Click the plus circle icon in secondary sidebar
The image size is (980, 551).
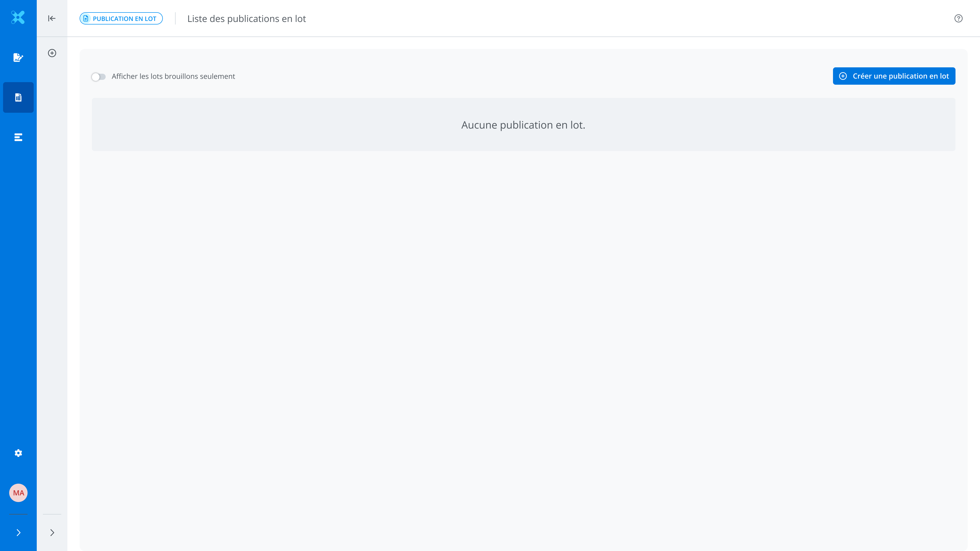click(52, 53)
